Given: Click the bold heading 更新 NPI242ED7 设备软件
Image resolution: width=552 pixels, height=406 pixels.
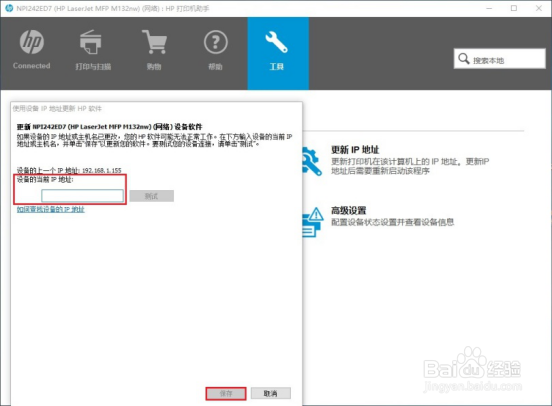Looking at the screenshot, I should click(x=109, y=127).
